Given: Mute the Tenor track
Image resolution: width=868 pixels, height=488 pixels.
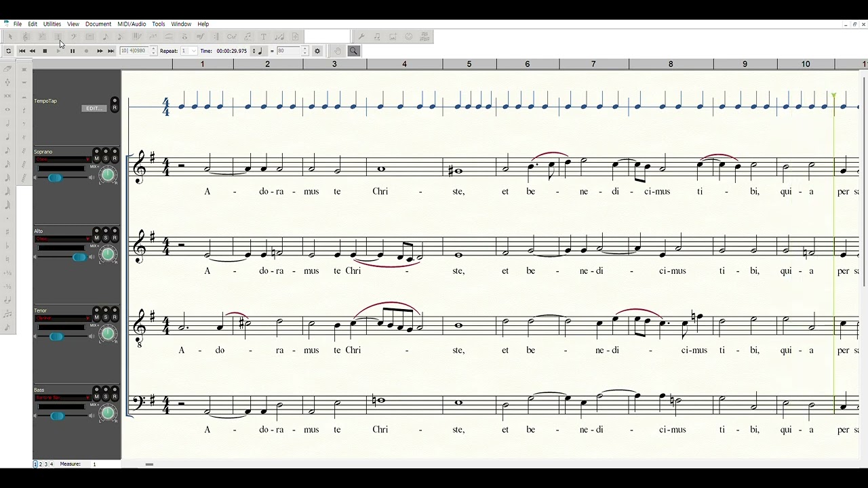Looking at the screenshot, I should coord(97,317).
